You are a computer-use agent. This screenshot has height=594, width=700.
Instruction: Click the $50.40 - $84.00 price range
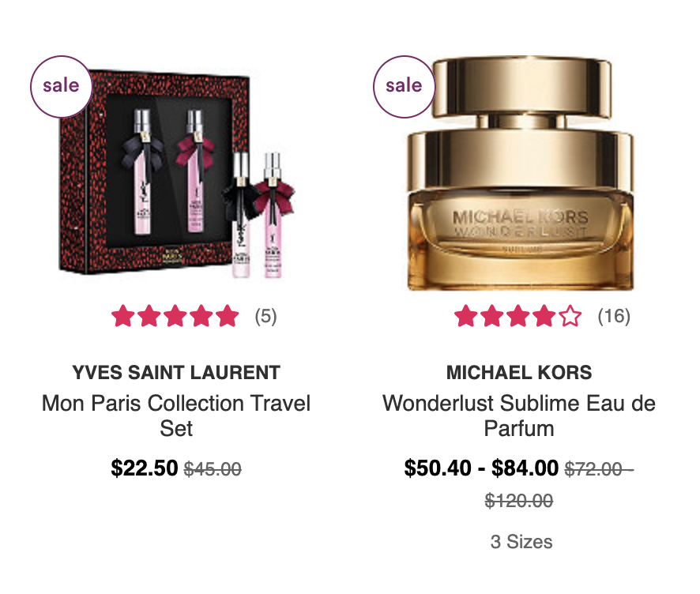(x=481, y=468)
